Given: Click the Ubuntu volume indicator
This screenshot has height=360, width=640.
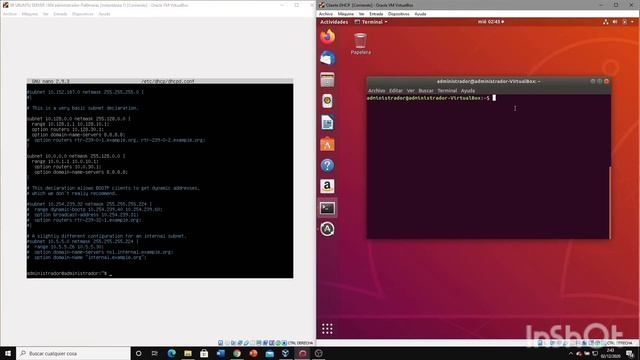Looking at the screenshot, I should coord(615,22).
